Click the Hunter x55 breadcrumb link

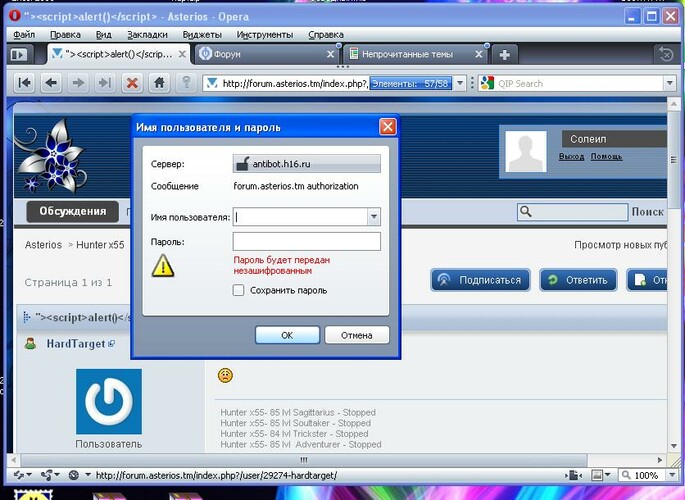pyautogui.click(x=100, y=245)
